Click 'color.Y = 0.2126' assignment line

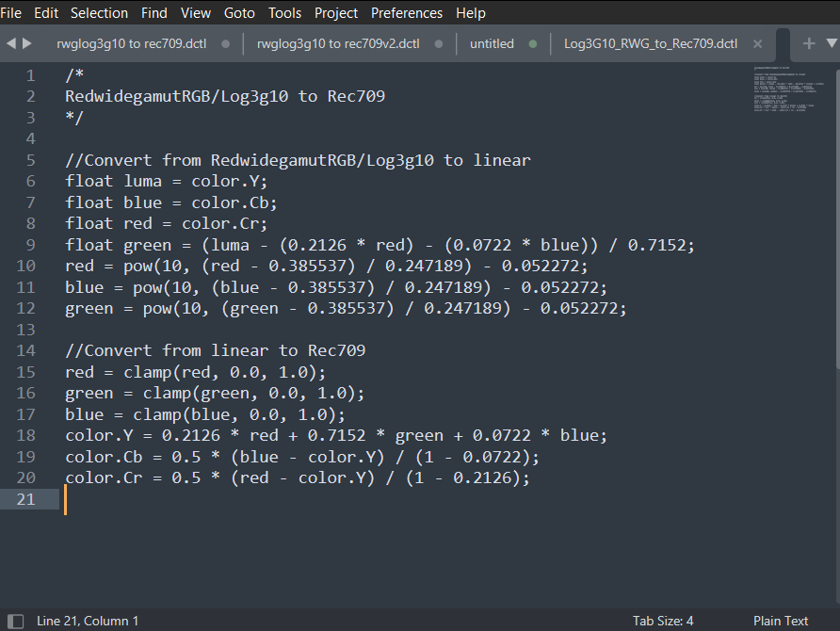336,435
